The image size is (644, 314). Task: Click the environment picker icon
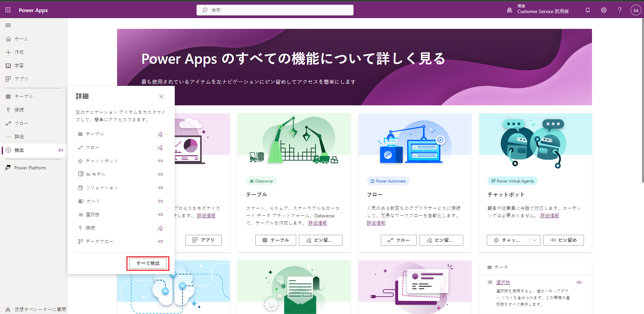509,10
